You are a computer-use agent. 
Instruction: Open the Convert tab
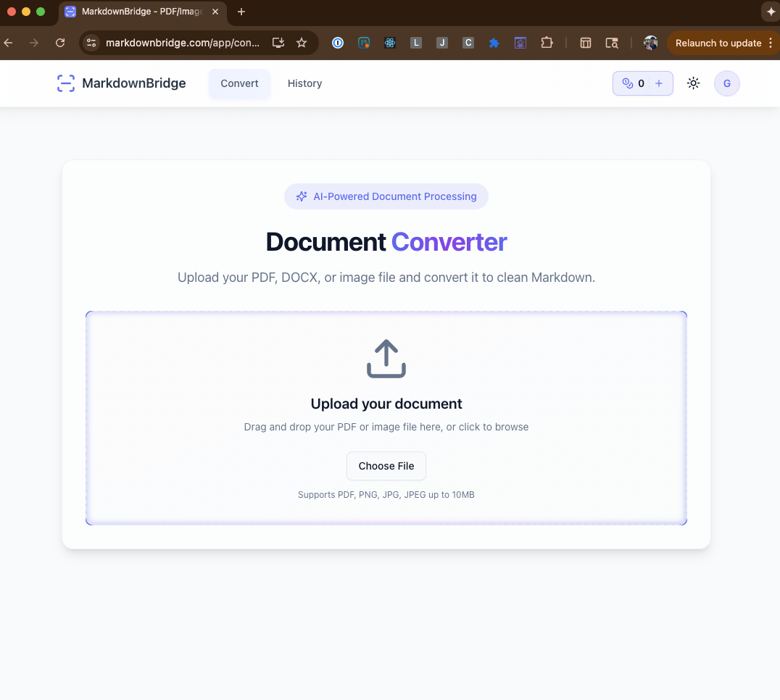pos(239,83)
